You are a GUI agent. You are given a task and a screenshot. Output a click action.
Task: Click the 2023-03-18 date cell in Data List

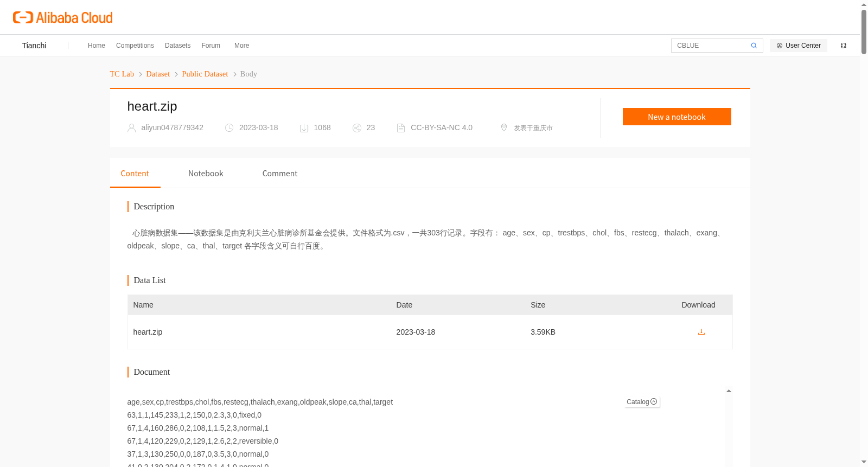[416, 332]
